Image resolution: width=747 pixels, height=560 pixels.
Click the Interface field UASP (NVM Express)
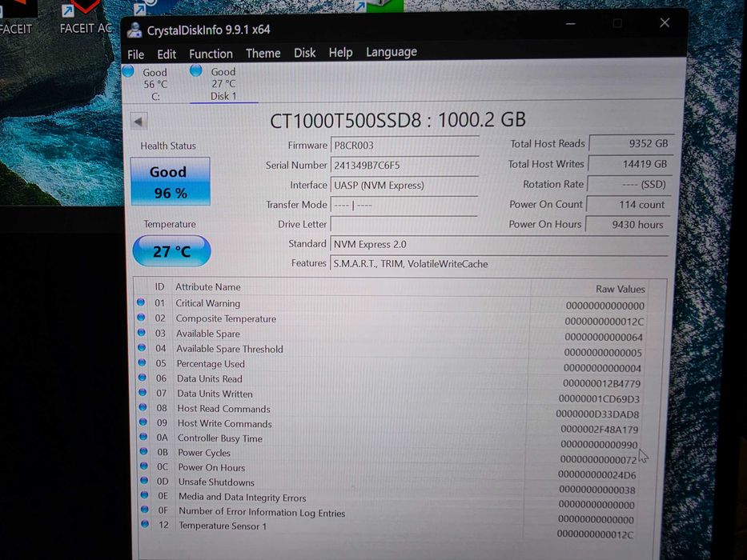(x=404, y=186)
